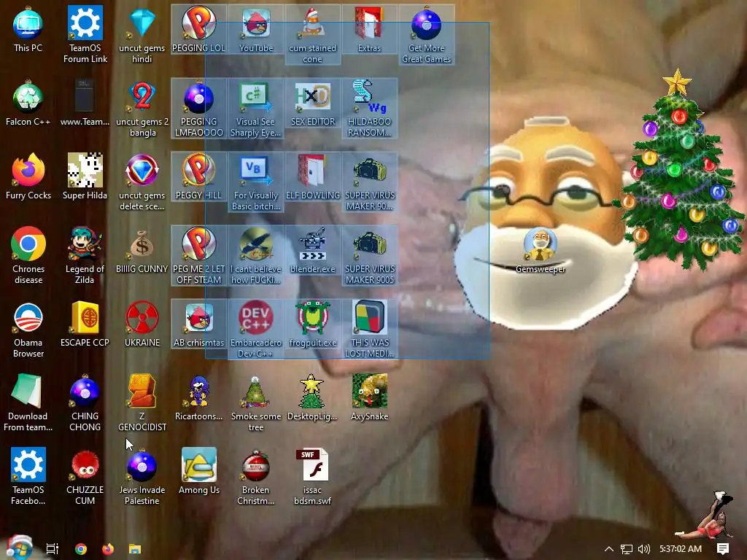The height and width of the screenshot is (560, 747).
Task: Launch Falcon C++ from the desktop
Action: [x=28, y=104]
